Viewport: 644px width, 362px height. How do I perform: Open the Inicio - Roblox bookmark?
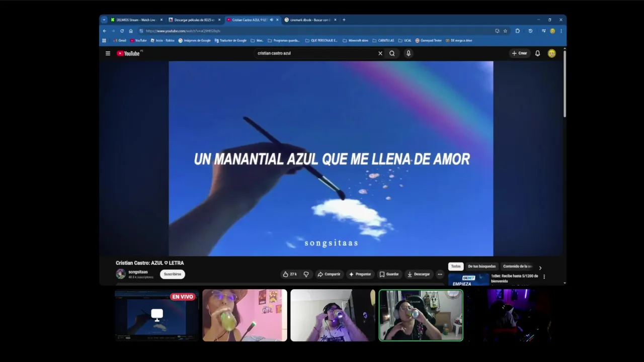coord(163,40)
